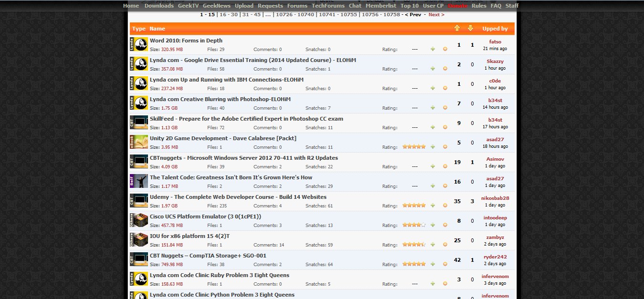644x299 pixels.
Task: Click the orange round icon for CBTnuggets Windows Server
Action: (445, 166)
